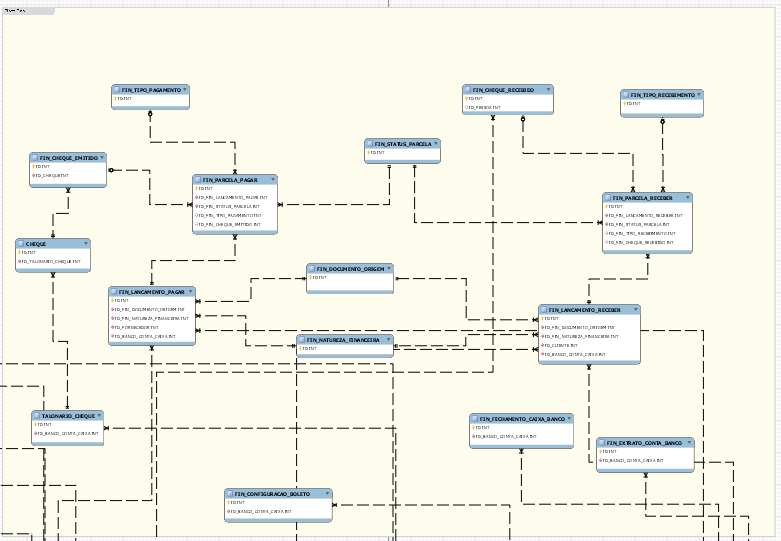Click the FIN_TIPO_PAGAMENTO table icon
781x541 pixels.
pyautogui.click(x=117, y=90)
